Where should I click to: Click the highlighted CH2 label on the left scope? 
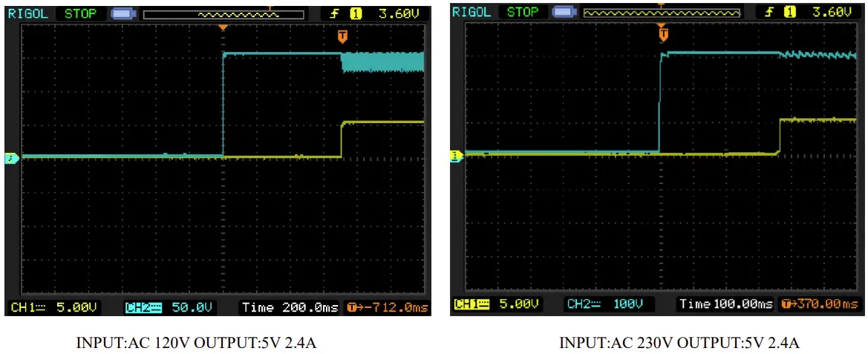pos(143,307)
